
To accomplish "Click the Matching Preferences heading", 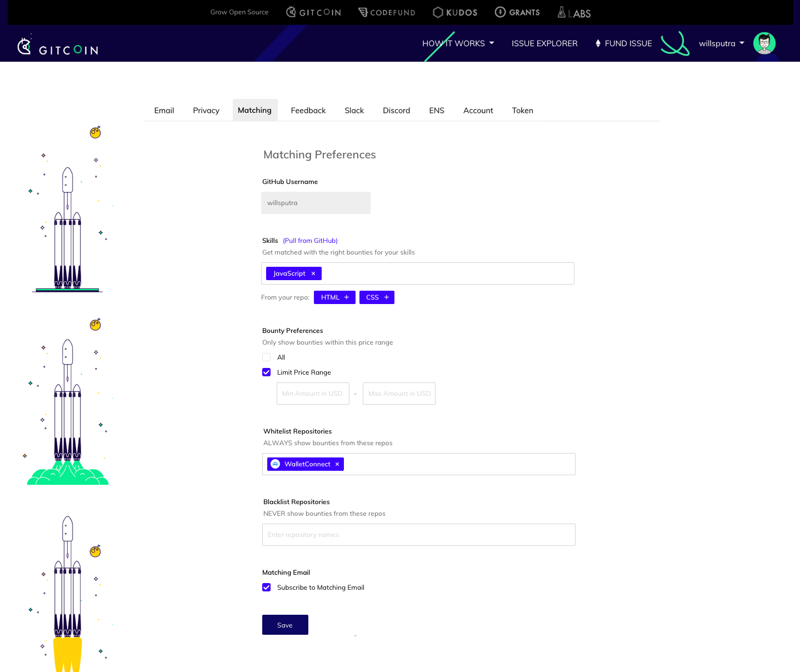I will [x=319, y=155].
